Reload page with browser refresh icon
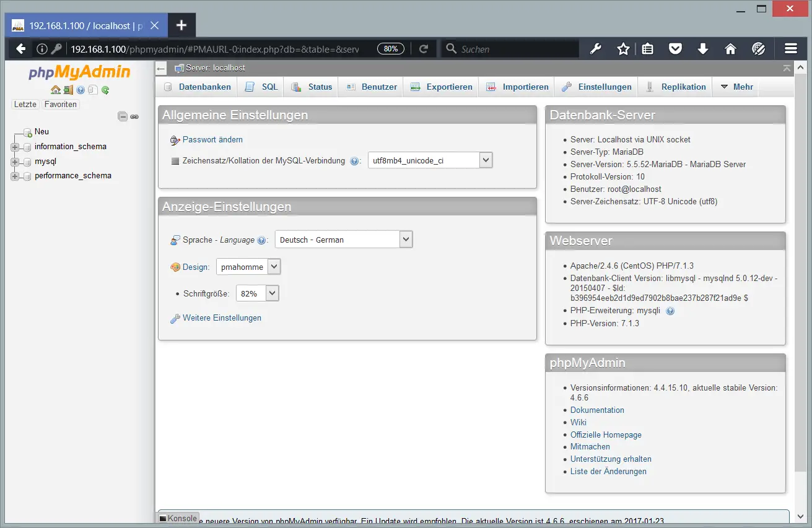The width and height of the screenshot is (812, 528). 424,49
